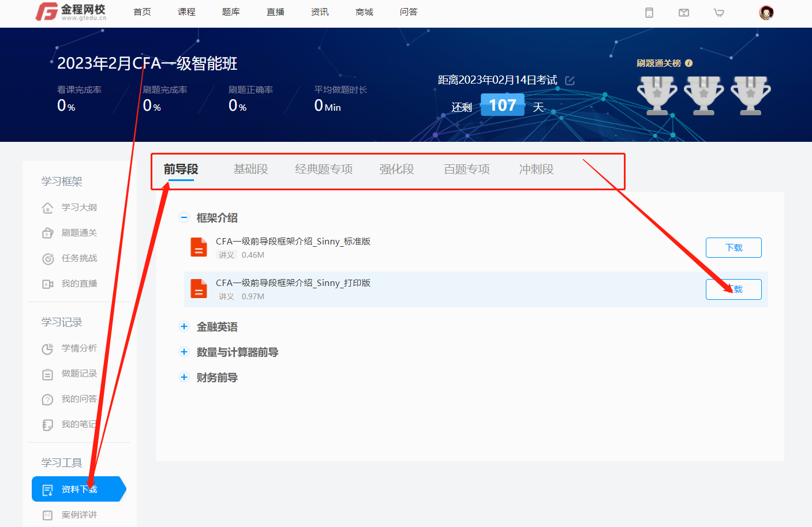Click the document icon beside 资料下载
Image resolution: width=812 pixels, height=527 pixels.
click(x=48, y=490)
